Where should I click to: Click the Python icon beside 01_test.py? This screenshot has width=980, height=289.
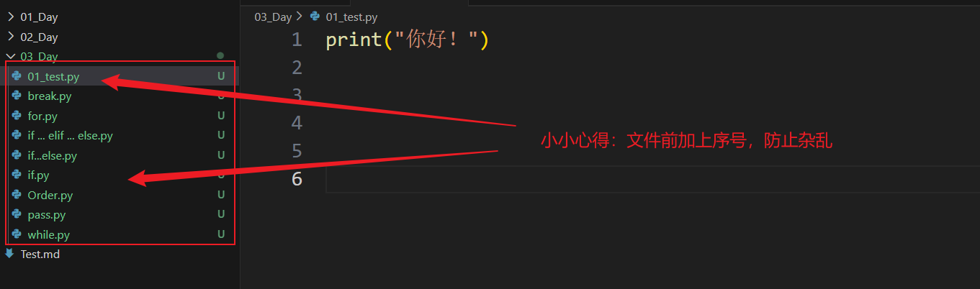(x=17, y=76)
